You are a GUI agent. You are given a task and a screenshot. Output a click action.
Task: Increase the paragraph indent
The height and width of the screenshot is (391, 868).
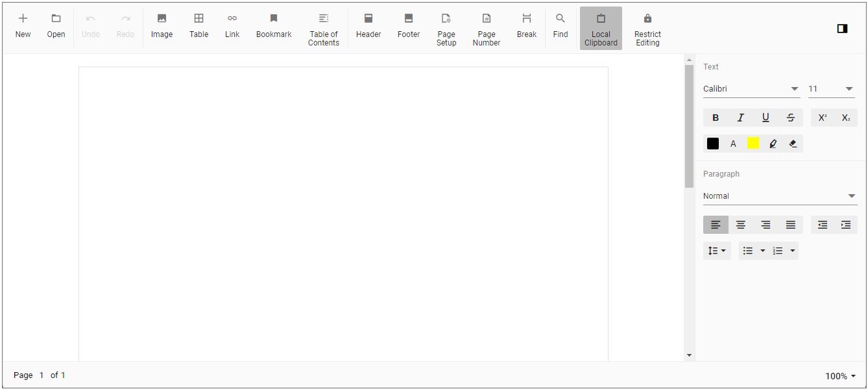tap(846, 225)
